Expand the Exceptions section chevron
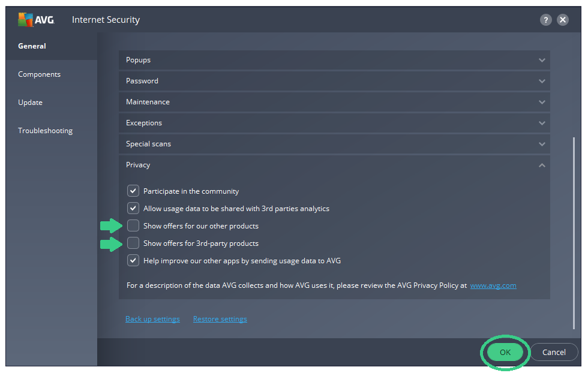Image resolution: width=588 pixels, height=373 pixels. [x=542, y=123]
